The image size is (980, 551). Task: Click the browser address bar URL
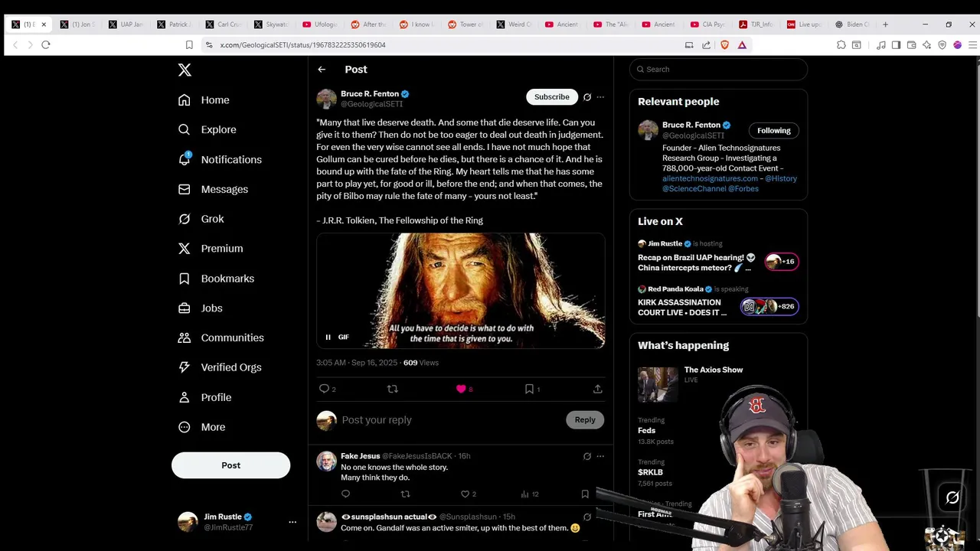point(302,45)
